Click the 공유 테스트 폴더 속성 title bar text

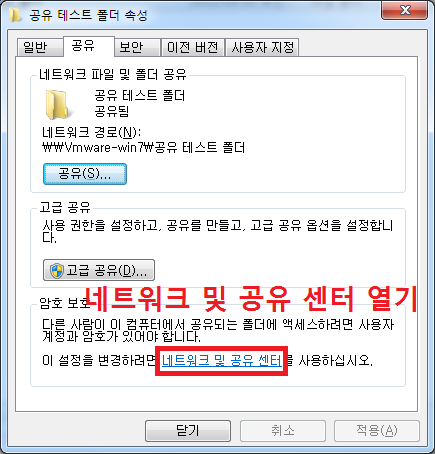click(x=88, y=15)
